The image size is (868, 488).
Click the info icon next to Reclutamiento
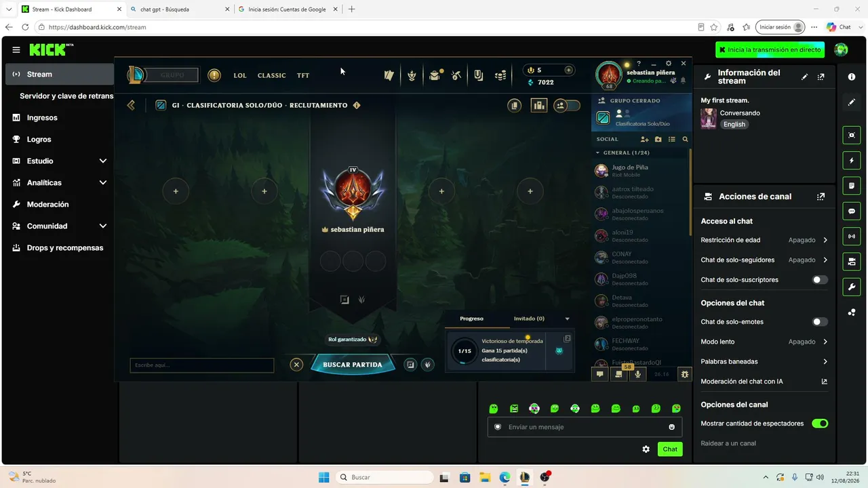tap(357, 105)
